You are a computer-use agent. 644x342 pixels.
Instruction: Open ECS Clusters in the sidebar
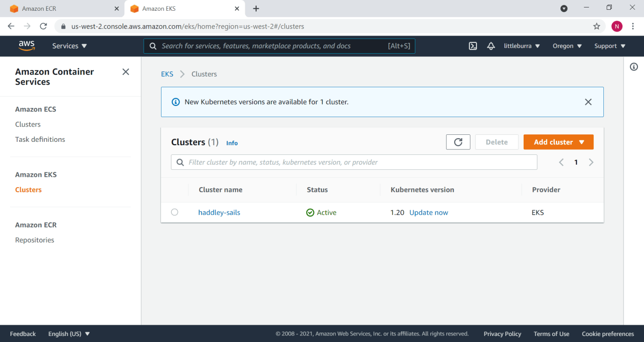[x=28, y=125]
